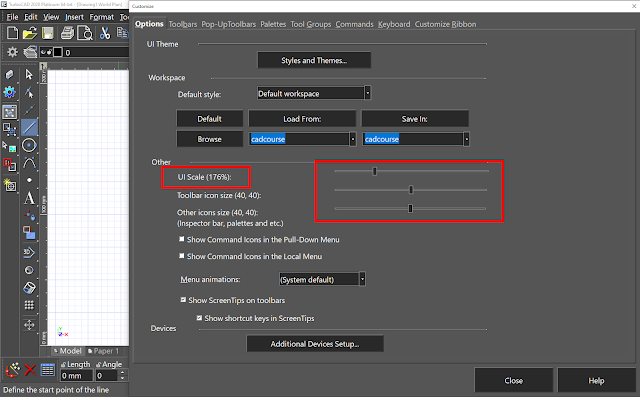Click the UI Scale slider handle
This screenshot has width=640, height=397.
374,171
